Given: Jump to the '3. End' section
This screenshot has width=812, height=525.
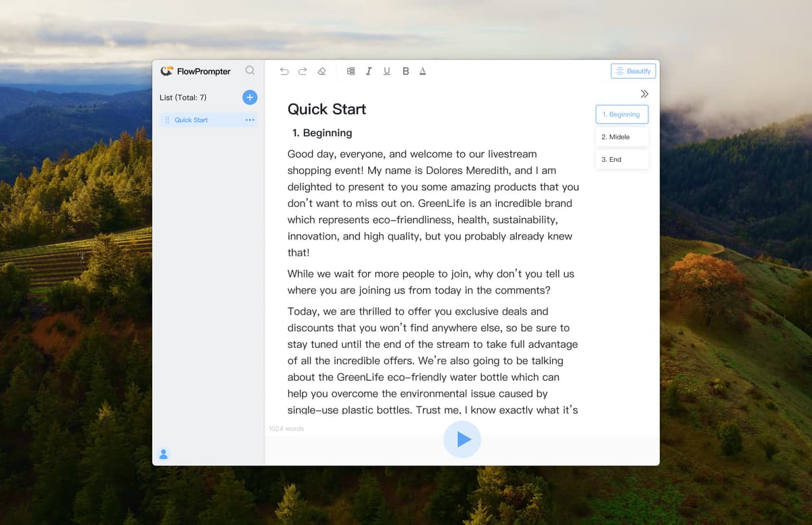Looking at the screenshot, I should 621,159.
